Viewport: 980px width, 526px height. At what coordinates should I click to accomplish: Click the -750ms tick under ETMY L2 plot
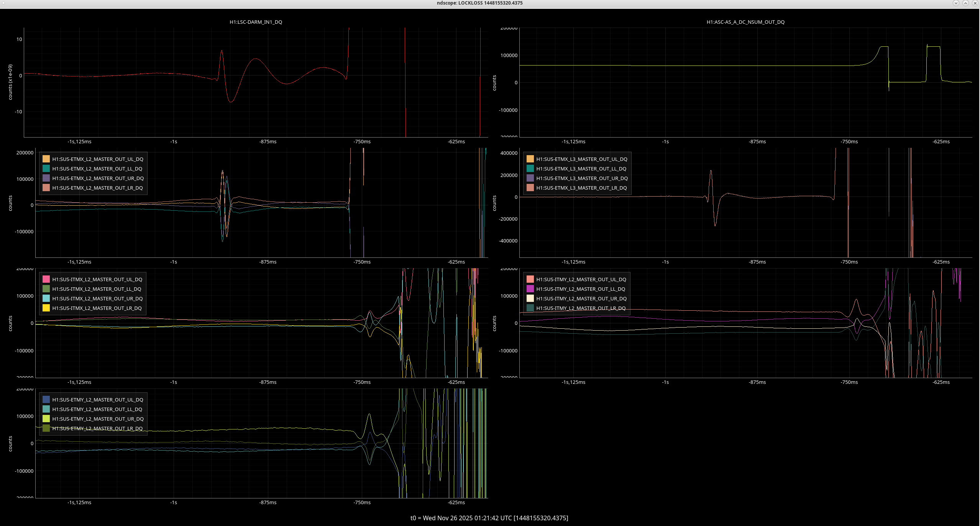click(362, 502)
